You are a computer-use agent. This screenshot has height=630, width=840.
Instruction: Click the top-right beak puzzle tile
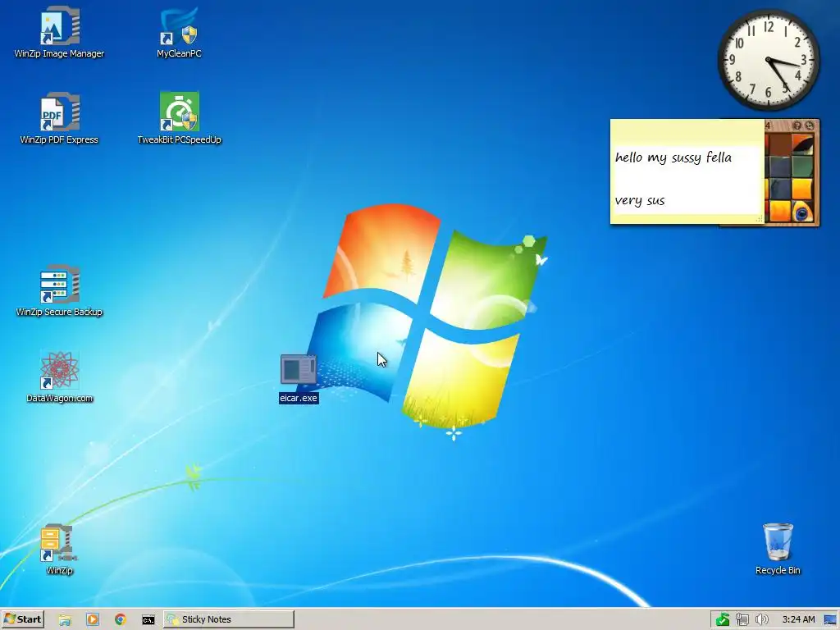[x=802, y=144]
